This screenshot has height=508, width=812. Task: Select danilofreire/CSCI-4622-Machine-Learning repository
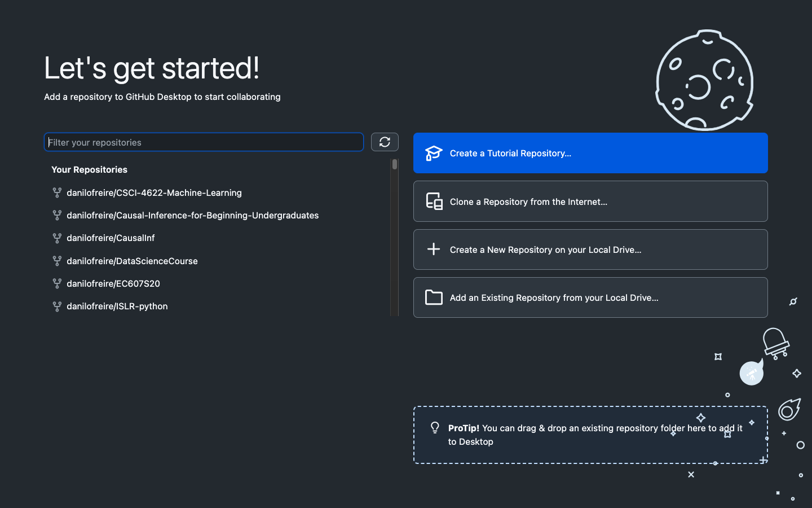pyautogui.click(x=154, y=193)
